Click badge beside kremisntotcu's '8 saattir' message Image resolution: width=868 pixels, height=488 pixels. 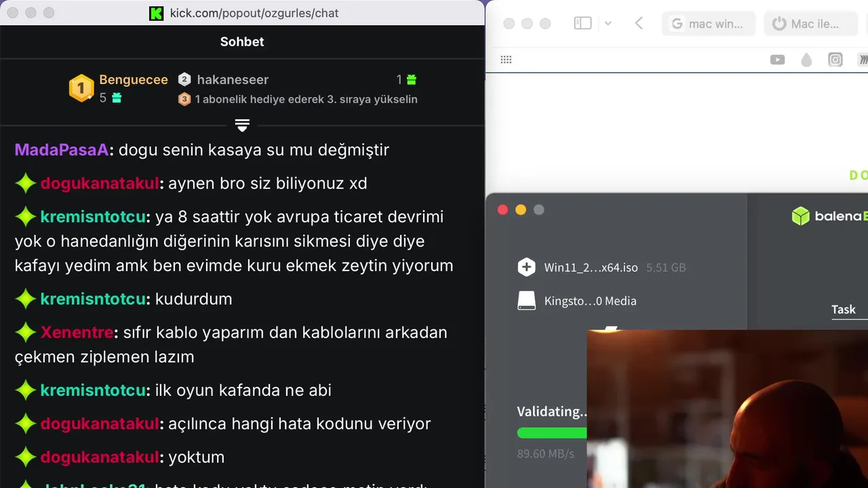(26, 217)
